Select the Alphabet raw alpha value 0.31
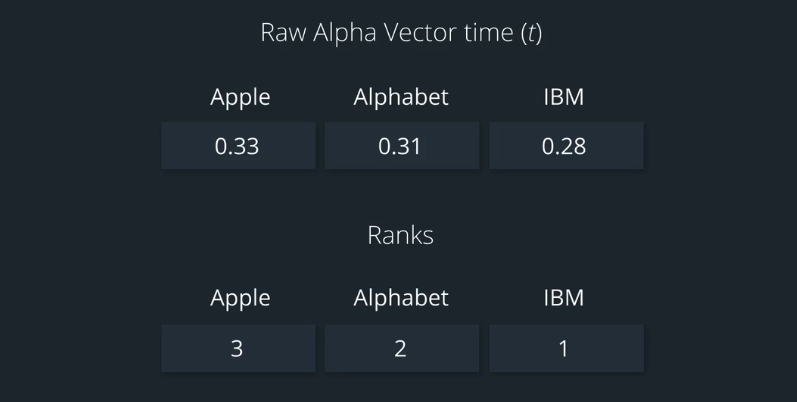The height and width of the screenshot is (402, 797). [x=400, y=146]
